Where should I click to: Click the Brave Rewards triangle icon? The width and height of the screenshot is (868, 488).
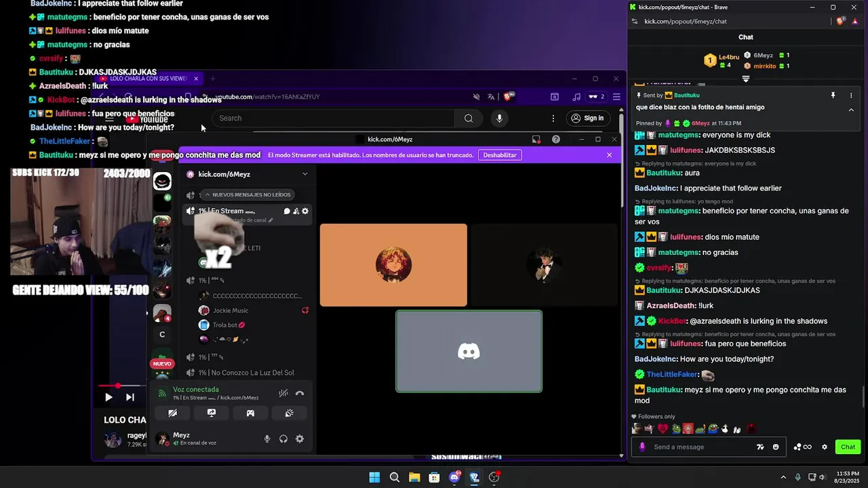856,21
